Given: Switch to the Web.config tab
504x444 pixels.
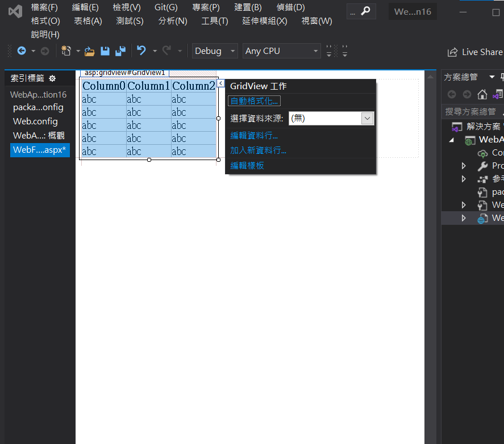Looking at the screenshot, I should click(x=35, y=122).
